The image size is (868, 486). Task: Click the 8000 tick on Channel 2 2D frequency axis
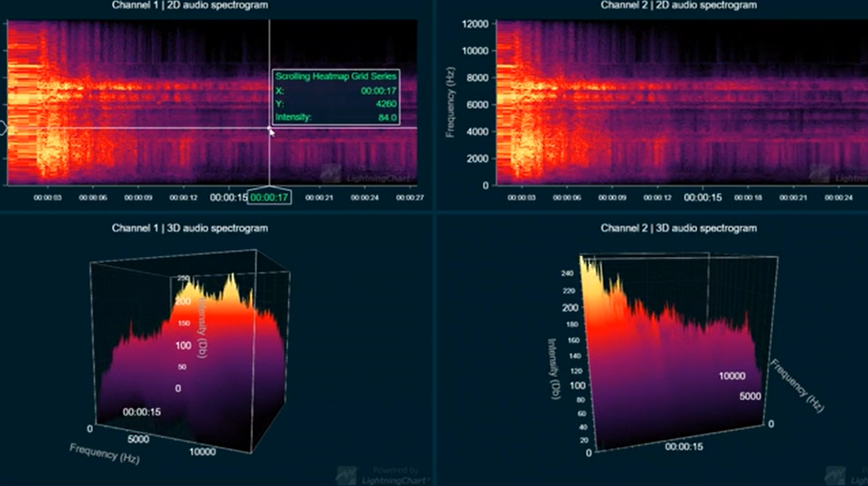[475, 78]
